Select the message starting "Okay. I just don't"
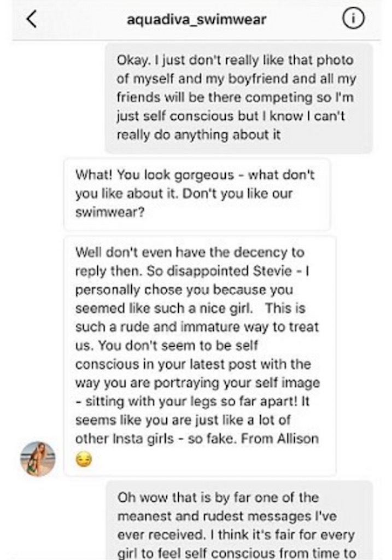Screen dimensions: 392x560 (239, 98)
